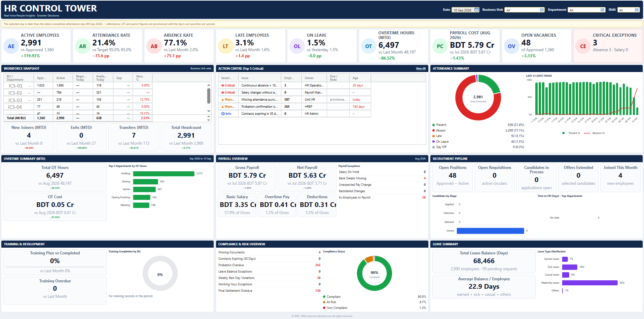Click the OT Overtime Hours badge
The image size is (644, 319).
368,46
